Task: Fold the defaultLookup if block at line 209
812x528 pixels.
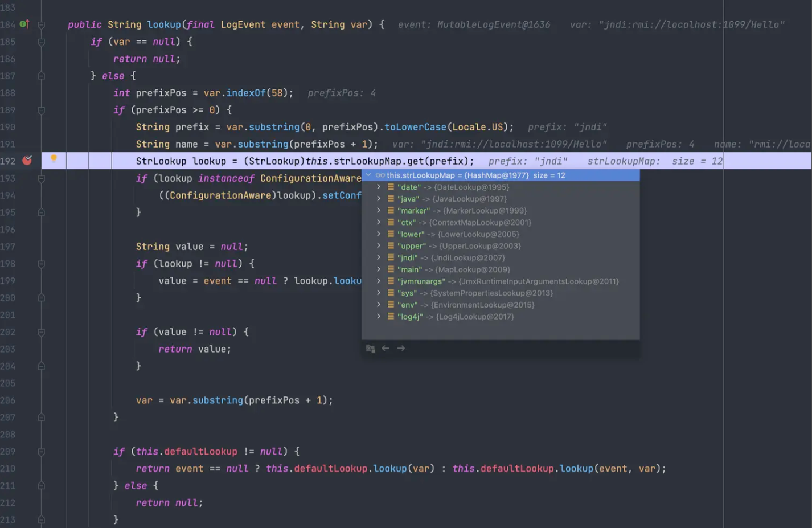Action: [41, 452]
